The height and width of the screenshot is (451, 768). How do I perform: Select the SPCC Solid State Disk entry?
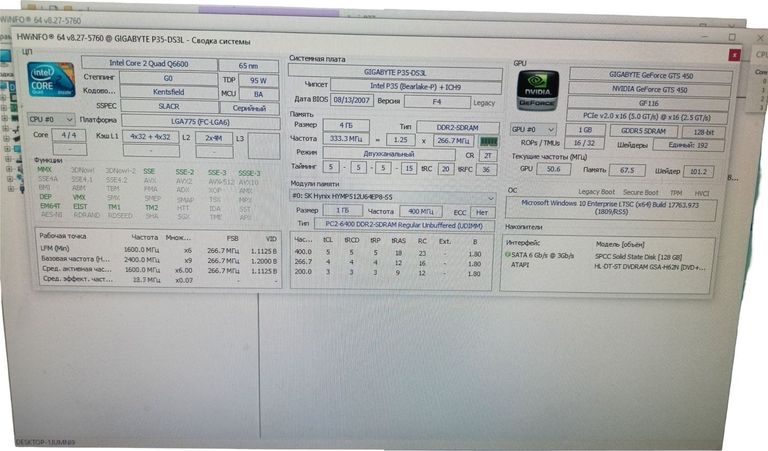click(x=652, y=257)
